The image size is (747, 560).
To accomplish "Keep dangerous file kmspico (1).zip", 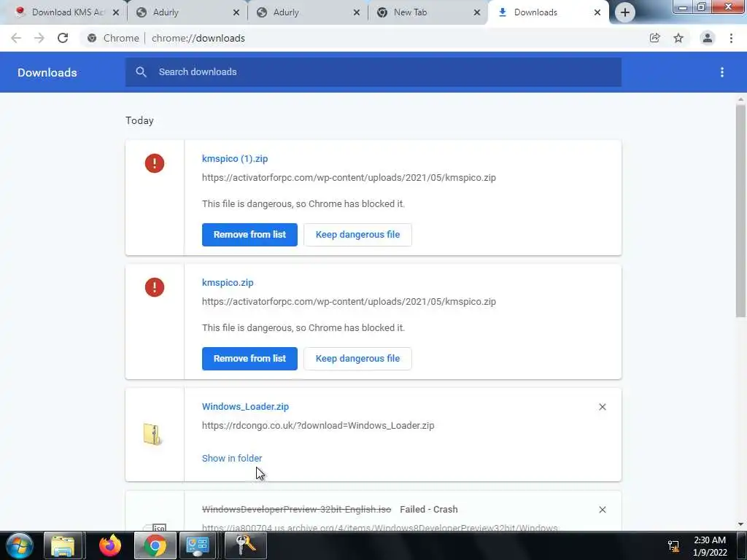I will point(357,235).
